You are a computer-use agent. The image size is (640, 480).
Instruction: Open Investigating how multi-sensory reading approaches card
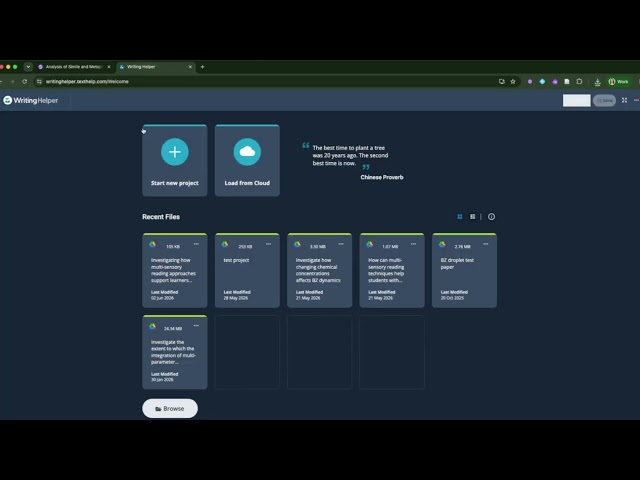175,270
